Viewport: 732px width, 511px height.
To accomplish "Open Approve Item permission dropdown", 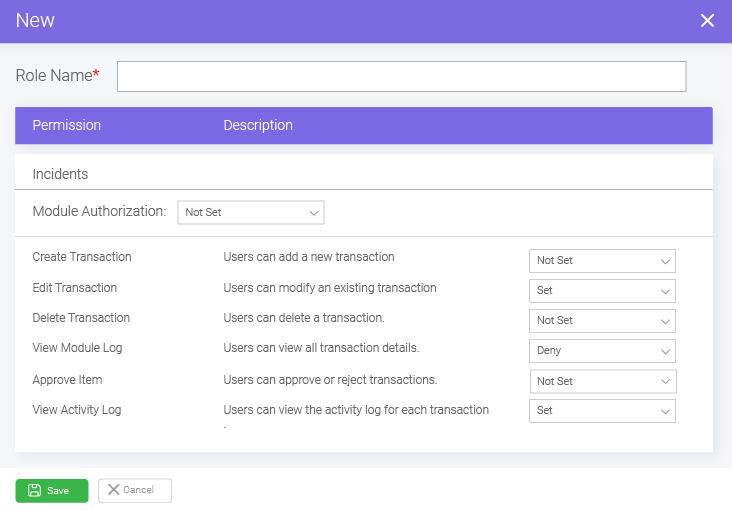I will (603, 381).
